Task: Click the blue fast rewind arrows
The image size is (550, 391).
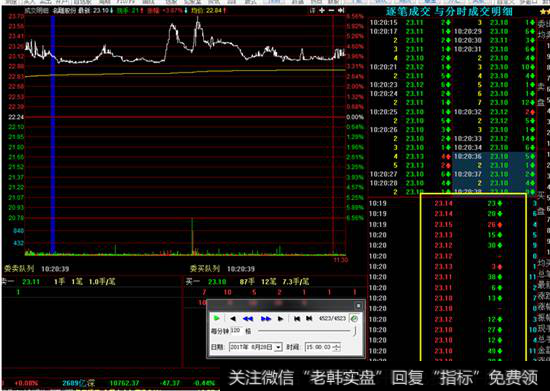Action: pyautogui.click(x=248, y=318)
